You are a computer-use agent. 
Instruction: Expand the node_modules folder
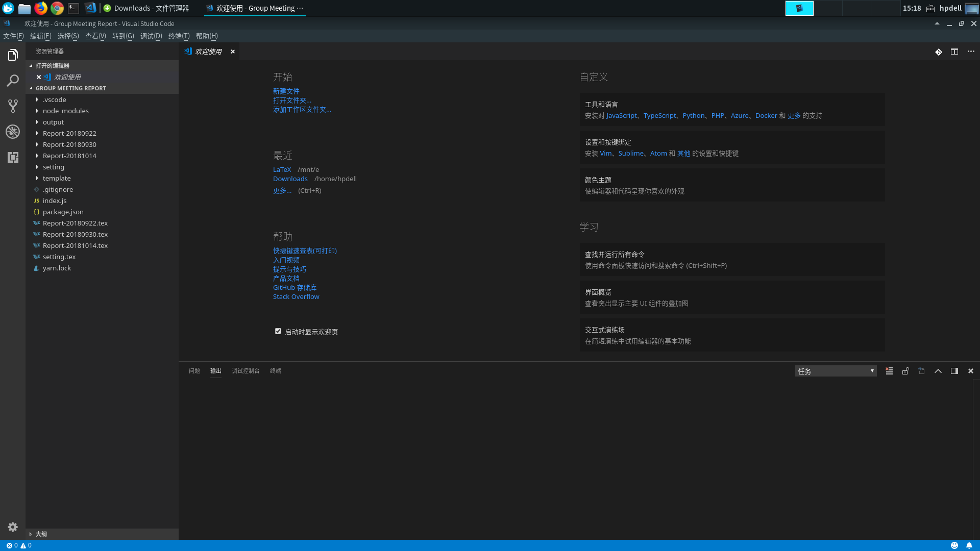(x=65, y=111)
